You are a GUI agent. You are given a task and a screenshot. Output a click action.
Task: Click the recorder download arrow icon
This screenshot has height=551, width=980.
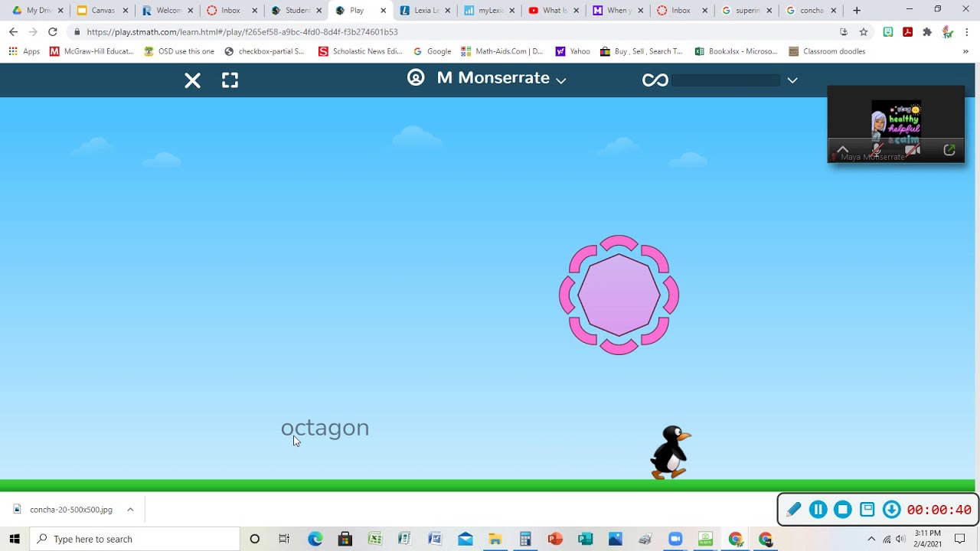pyautogui.click(x=891, y=510)
